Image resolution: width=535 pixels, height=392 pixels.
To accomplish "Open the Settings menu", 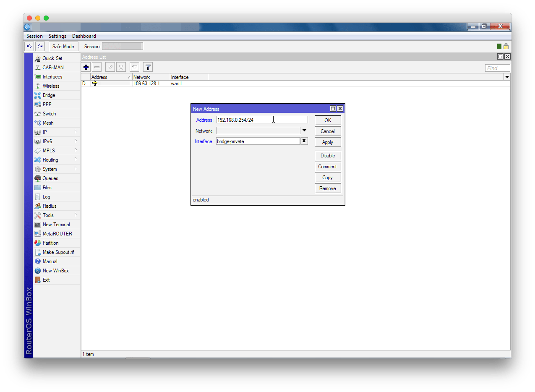I will coord(57,36).
